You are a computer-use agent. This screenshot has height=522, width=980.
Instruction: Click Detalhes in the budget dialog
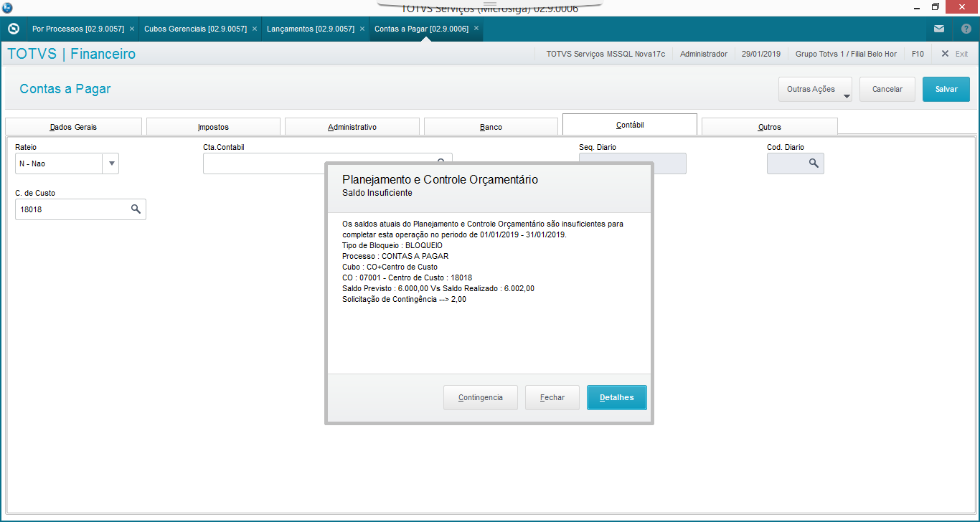pos(617,398)
